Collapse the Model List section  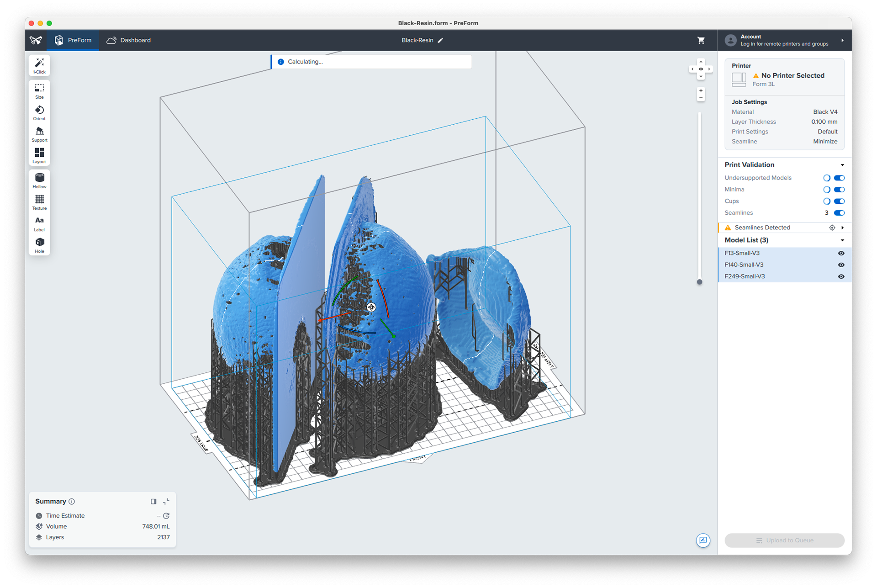click(x=842, y=240)
